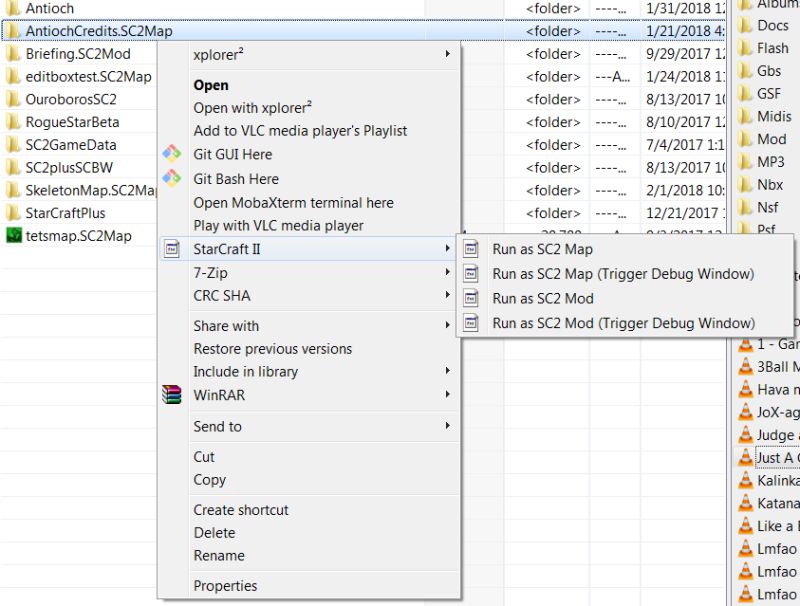Select the GSF folder in right pane
This screenshot has width=800, height=606.
pyautogui.click(x=769, y=94)
